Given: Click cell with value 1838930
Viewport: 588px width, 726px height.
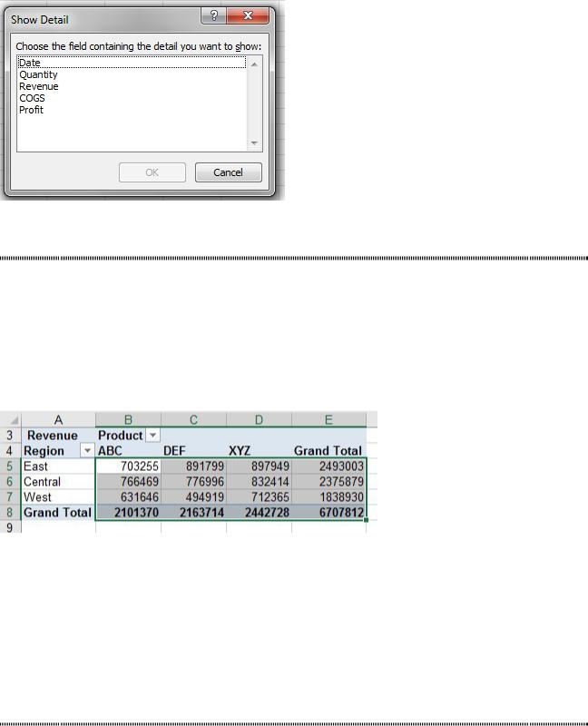Looking at the screenshot, I should coord(328,496).
